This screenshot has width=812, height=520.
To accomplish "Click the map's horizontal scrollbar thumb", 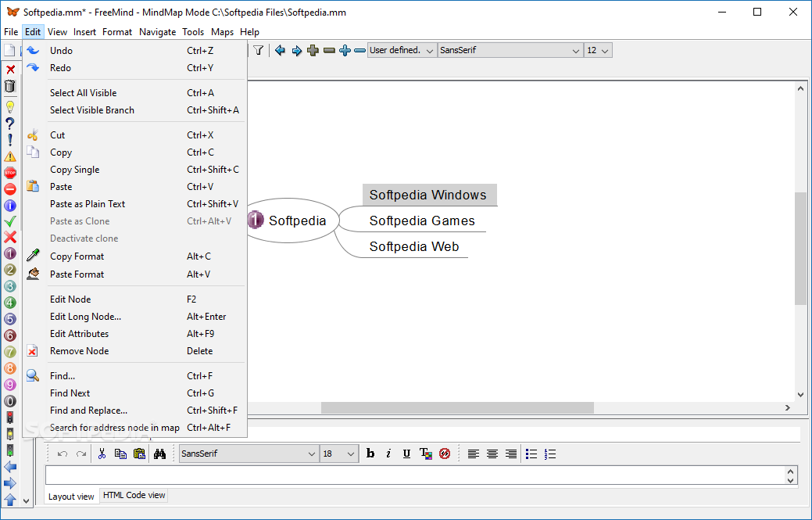I will point(457,407).
